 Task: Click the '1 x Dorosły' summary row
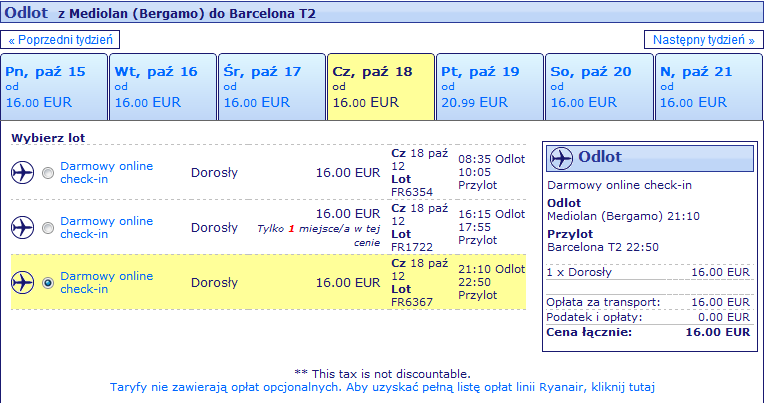pos(648,272)
